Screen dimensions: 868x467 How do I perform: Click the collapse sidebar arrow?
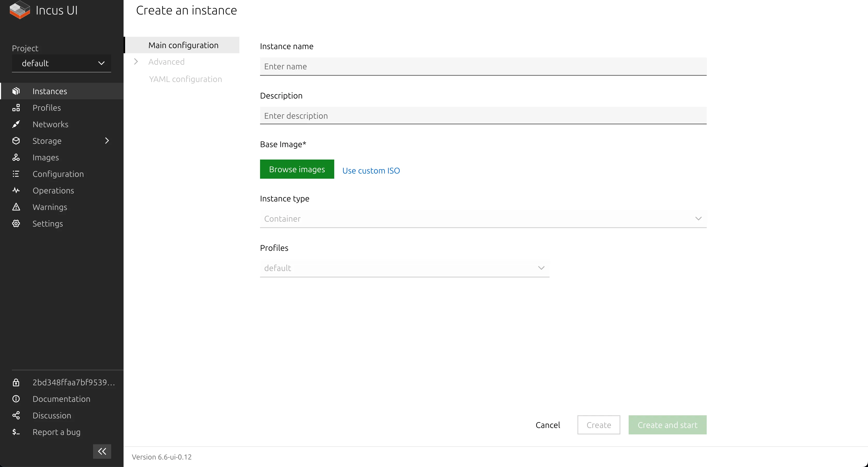[102, 451]
